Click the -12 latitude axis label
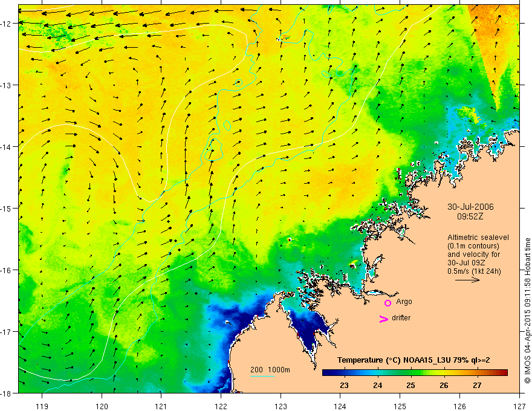Screen dimensions: 532x411 [7, 24]
